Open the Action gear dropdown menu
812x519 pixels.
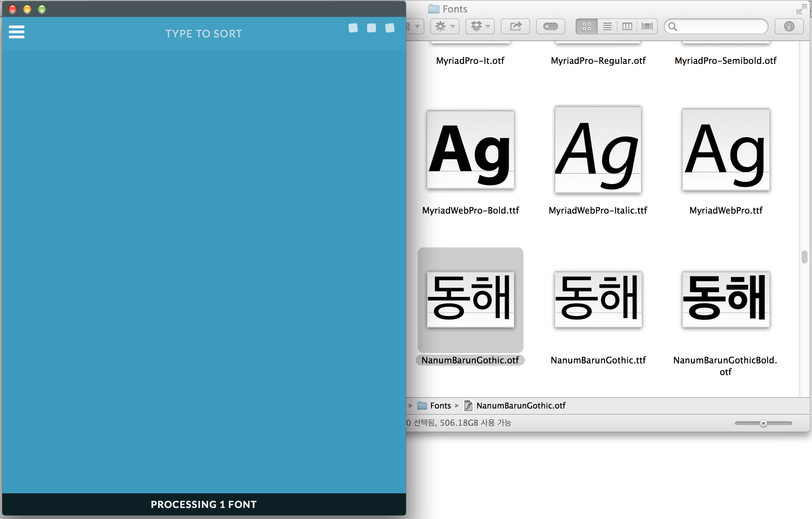(x=445, y=26)
